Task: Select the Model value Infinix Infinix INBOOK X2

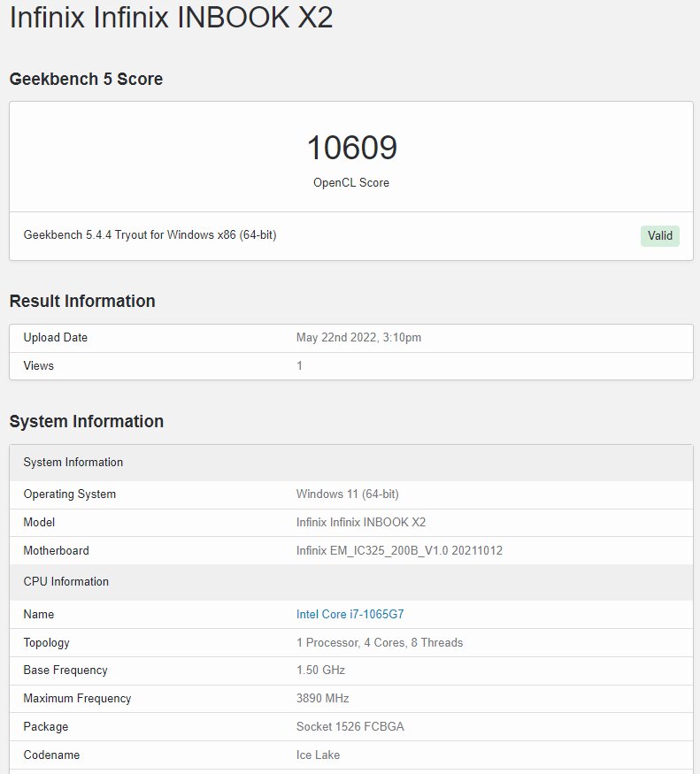Action: point(361,522)
